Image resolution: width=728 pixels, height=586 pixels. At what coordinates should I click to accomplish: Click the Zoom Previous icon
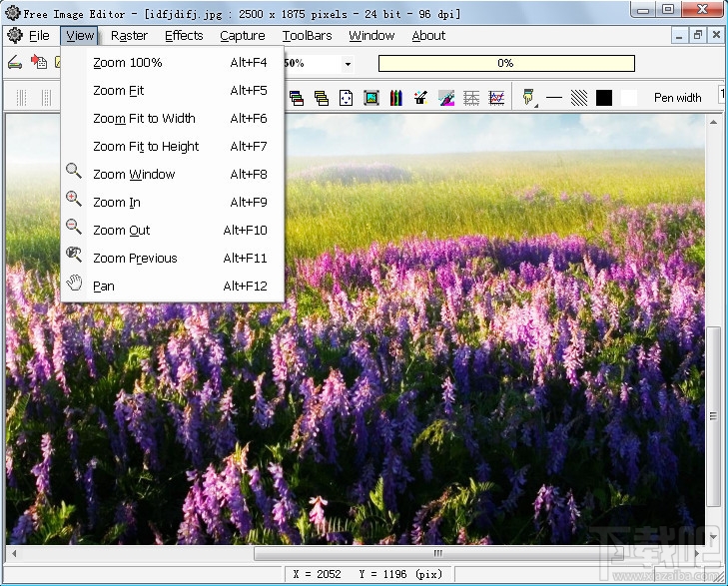coord(73,255)
